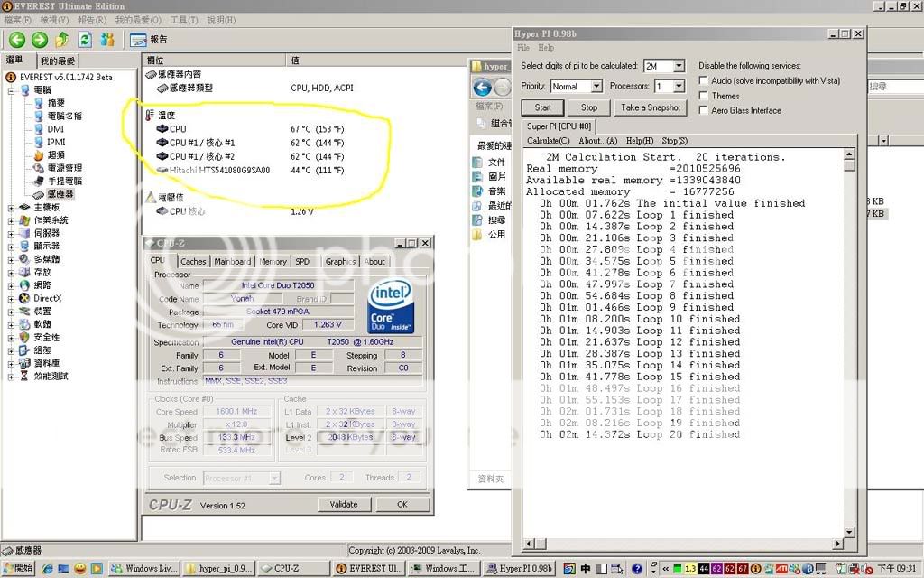Open the 報告 report wizard from the toolbar

coord(149,40)
